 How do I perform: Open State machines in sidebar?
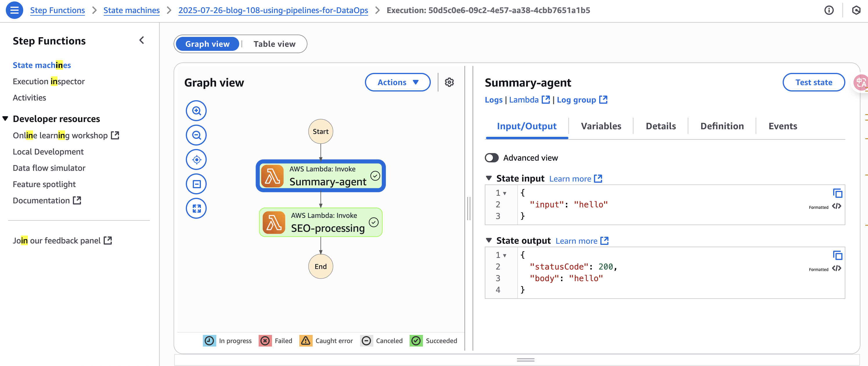click(42, 65)
